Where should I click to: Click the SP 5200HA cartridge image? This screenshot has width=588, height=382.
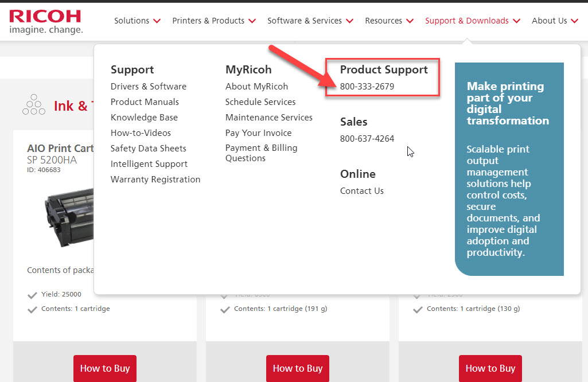pos(69,217)
